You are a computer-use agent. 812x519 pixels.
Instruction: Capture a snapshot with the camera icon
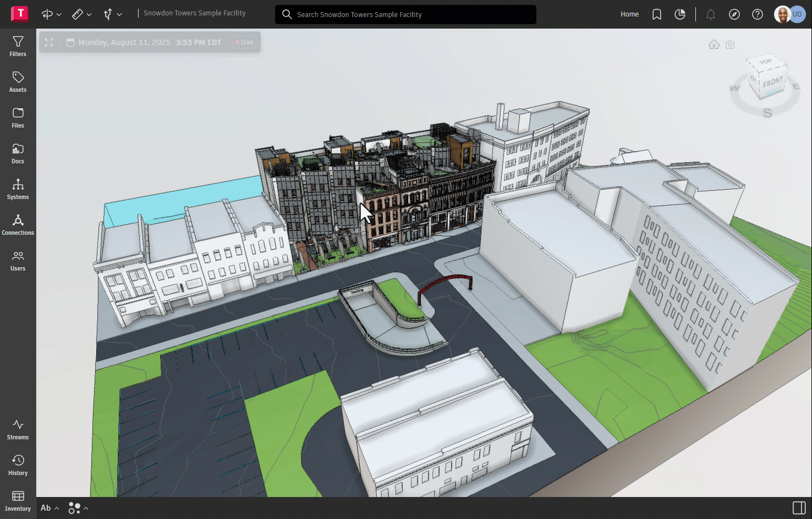[730, 45]
